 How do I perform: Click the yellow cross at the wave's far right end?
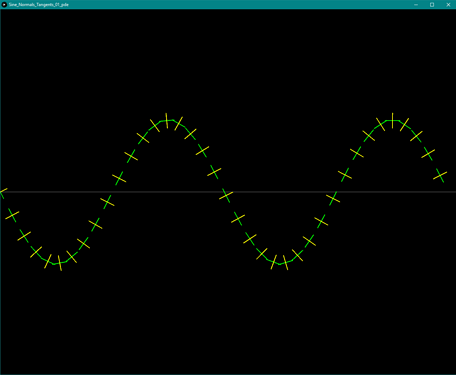(x=440, y=175)
